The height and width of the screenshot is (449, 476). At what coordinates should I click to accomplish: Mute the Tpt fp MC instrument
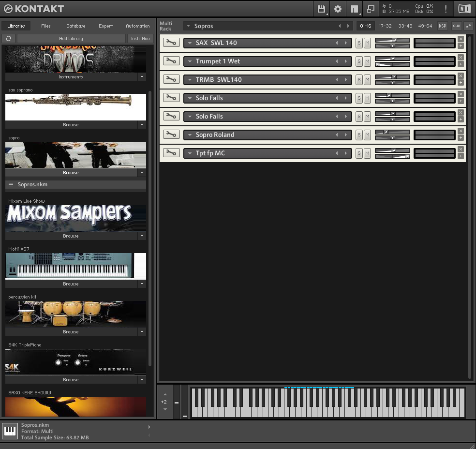[367, 153]
